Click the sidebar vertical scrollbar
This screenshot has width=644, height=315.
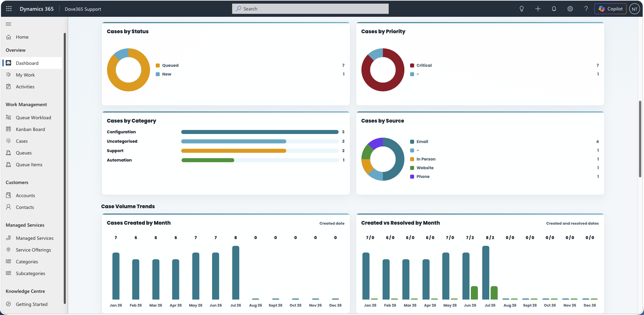[x=64, y=168]
